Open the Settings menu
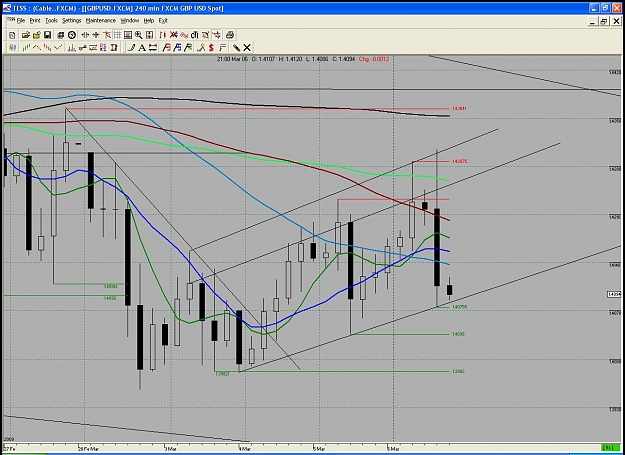This screenshot has width=625, height=455. [71, 20]
